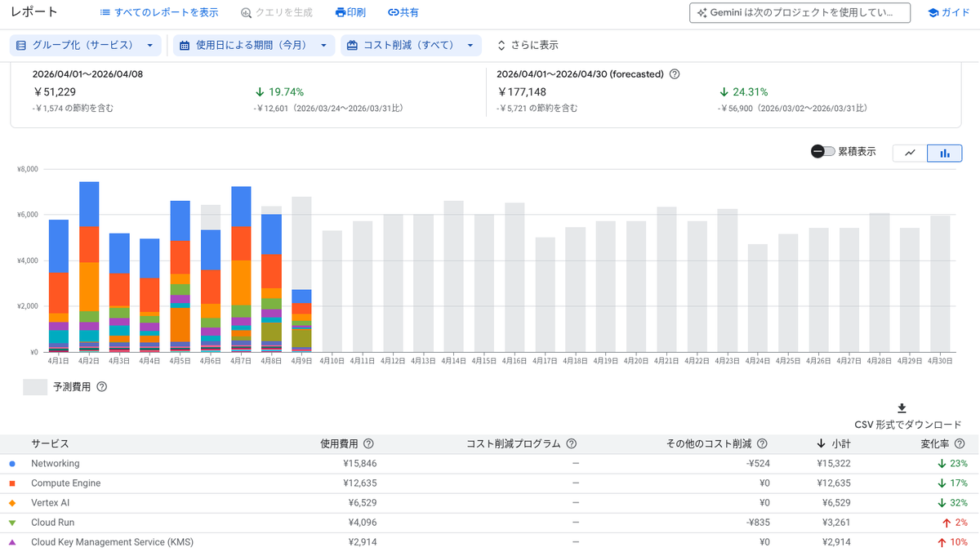980x552 pixels.
Task: Click すべてのレポートを表示 in top bar
Action: pyautogui.click(x=159, y=13)
